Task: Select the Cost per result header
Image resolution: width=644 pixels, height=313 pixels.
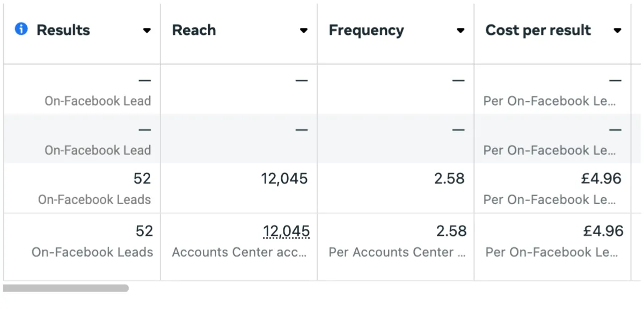Action: click(x=538, y=31)
